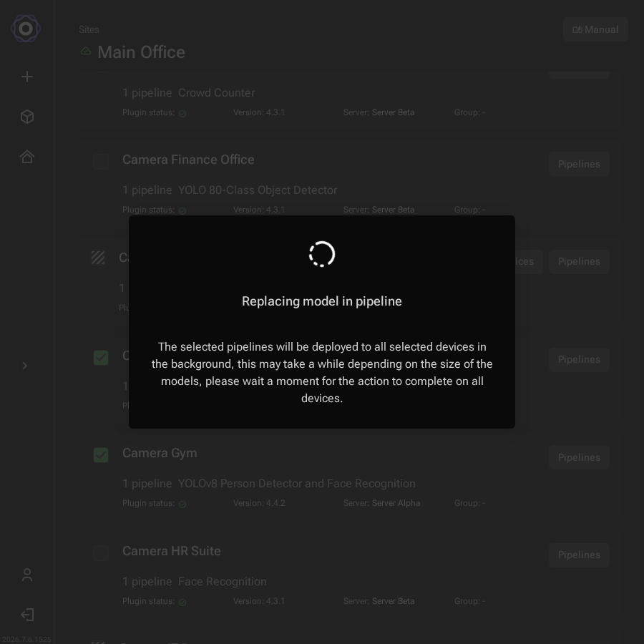Click plugin status check icon for Crowd Counter
This screenshot has height=644, width=644.
click(182, 113)
